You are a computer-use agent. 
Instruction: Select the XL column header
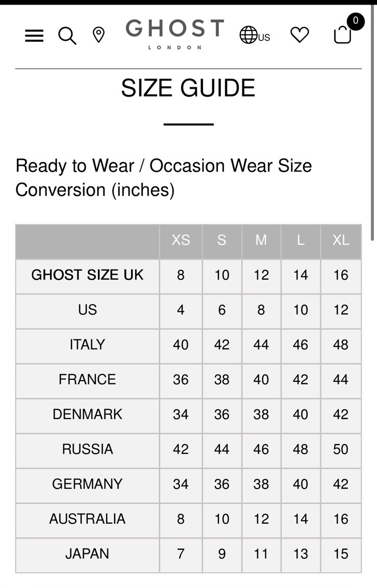coord(341,240)
